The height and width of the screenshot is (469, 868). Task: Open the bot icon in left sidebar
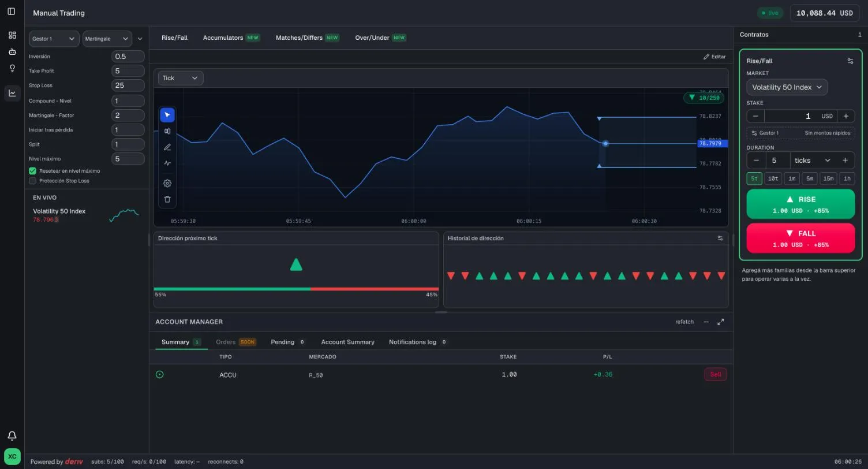click(12, 52)
